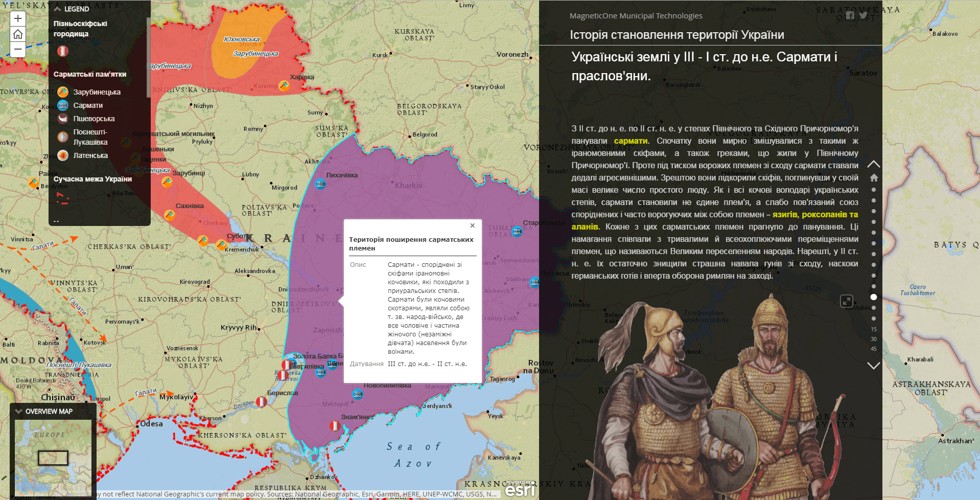The image size is (980, 500).
Task: Reset map to default home extent
Action: (x=18, y=34)
